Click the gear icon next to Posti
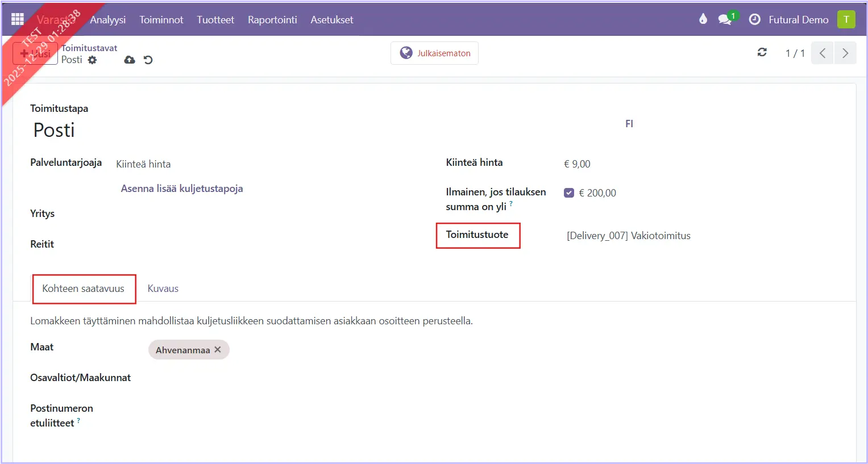Screen dimensions: 868x464 click(92, 60)
